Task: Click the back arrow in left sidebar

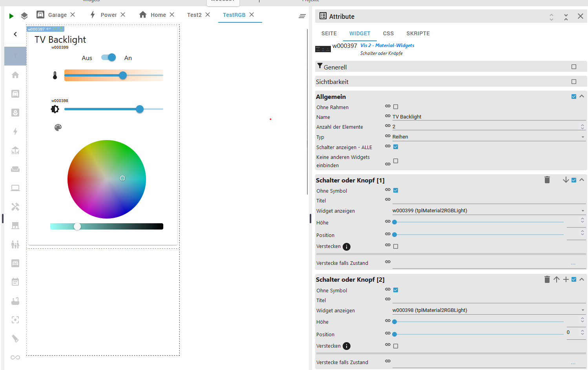Action: 15,34
